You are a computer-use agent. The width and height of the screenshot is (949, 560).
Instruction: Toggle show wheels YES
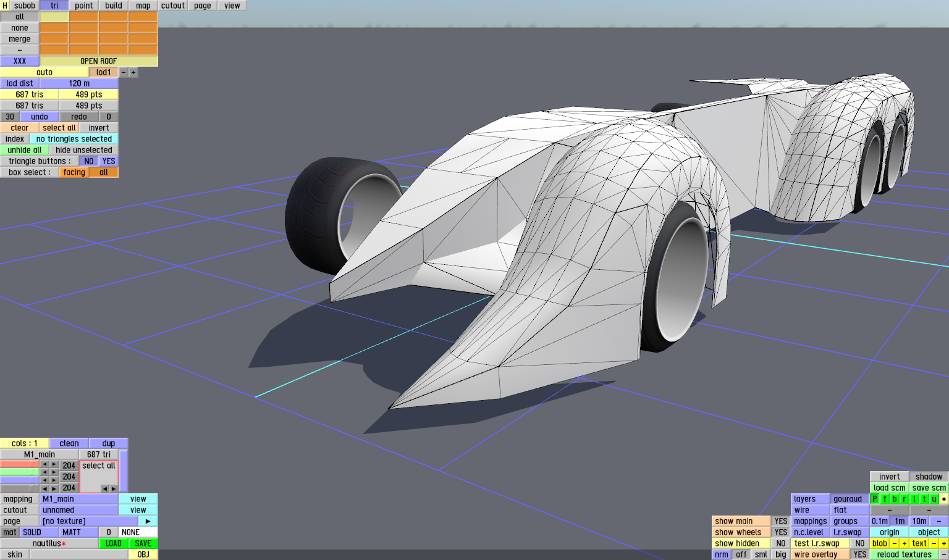(x=781, y=532)
